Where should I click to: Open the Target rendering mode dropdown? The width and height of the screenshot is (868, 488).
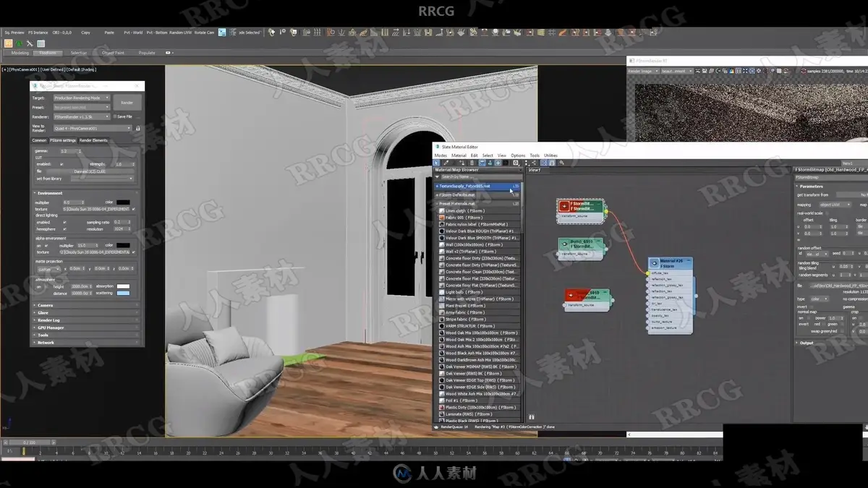point(82,98)
